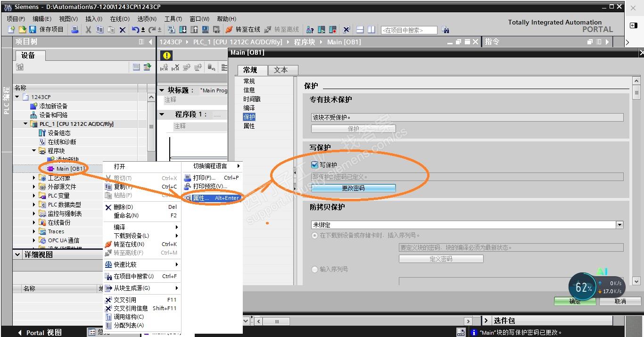Cut selection using the toolbar scissors icon
This screenshot has width=644, height=337.
tap(88, 30)
